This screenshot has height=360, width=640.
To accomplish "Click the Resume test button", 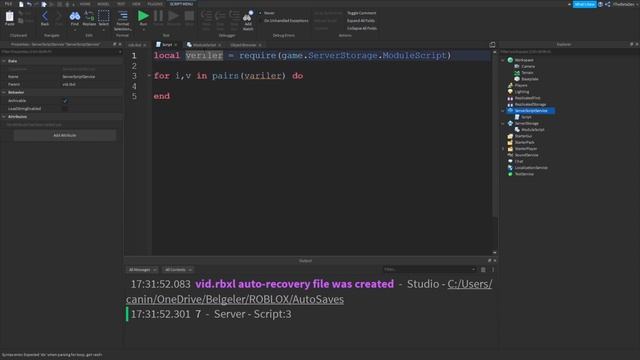I will pyautogui.click(x=173, y=16).
